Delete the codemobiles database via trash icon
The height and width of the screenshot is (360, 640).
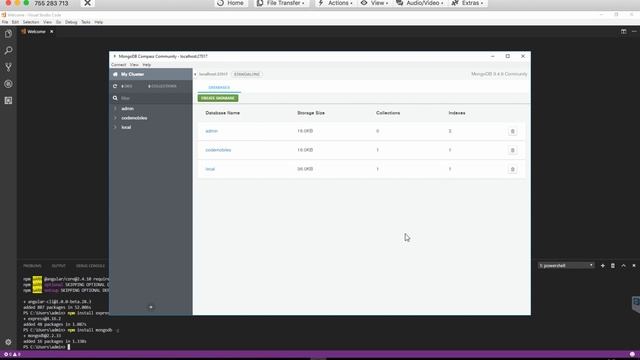(512, 150)
